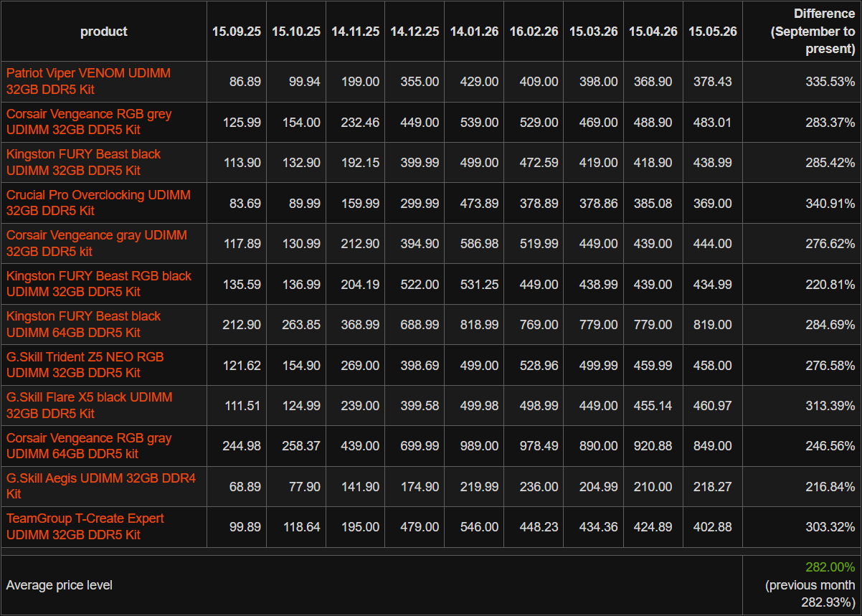Select the 385.08 price cell
862x616 pixels.
click(653, 204)
